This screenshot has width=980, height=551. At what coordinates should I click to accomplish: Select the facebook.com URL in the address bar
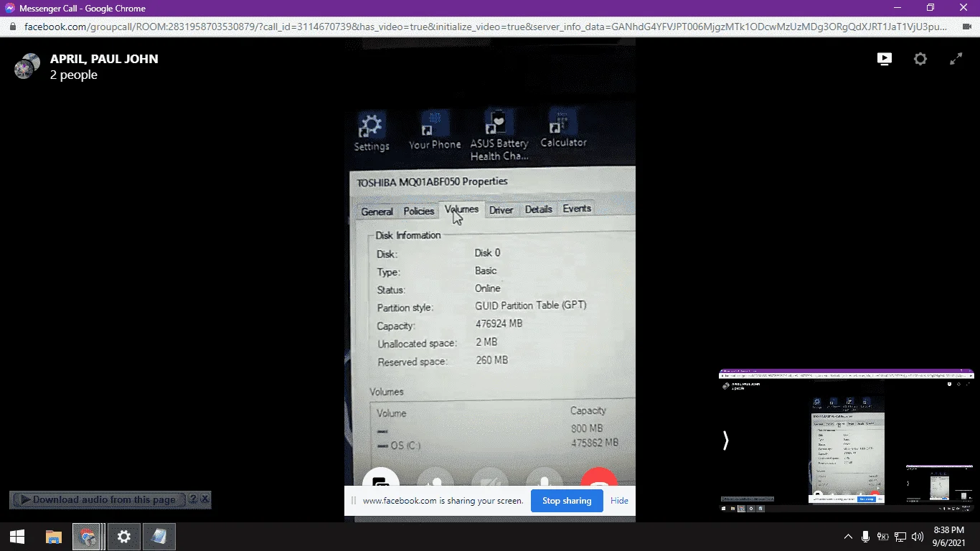[x=486, y=27]
